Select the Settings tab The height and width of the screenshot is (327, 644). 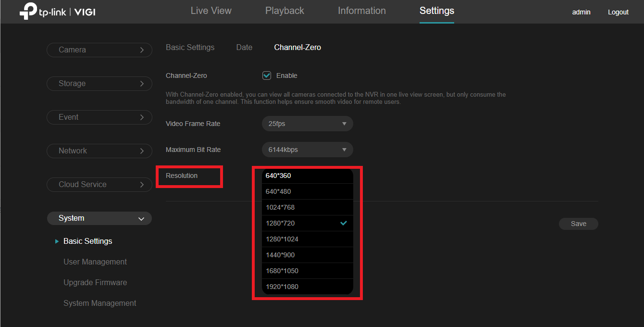click(x=437, y=11)
